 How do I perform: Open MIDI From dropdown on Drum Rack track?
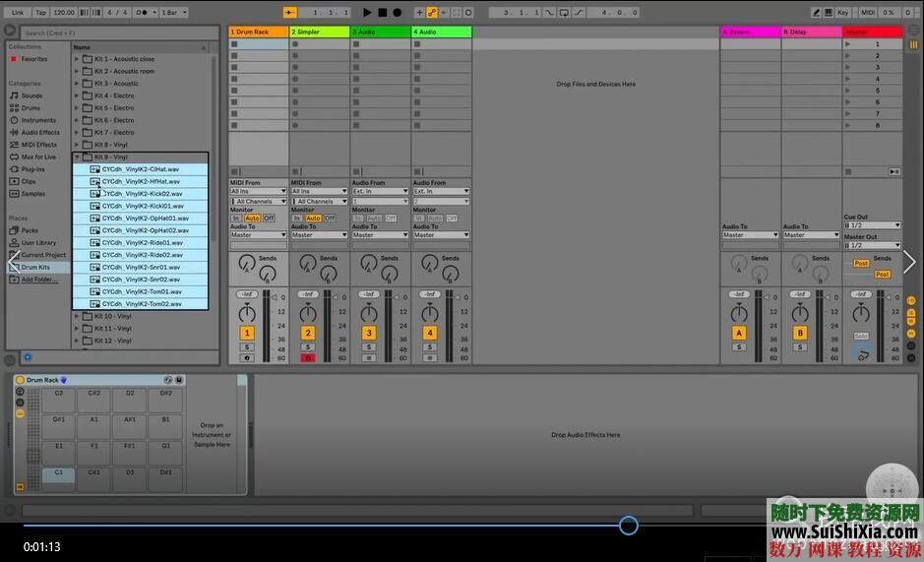[258, 191]
